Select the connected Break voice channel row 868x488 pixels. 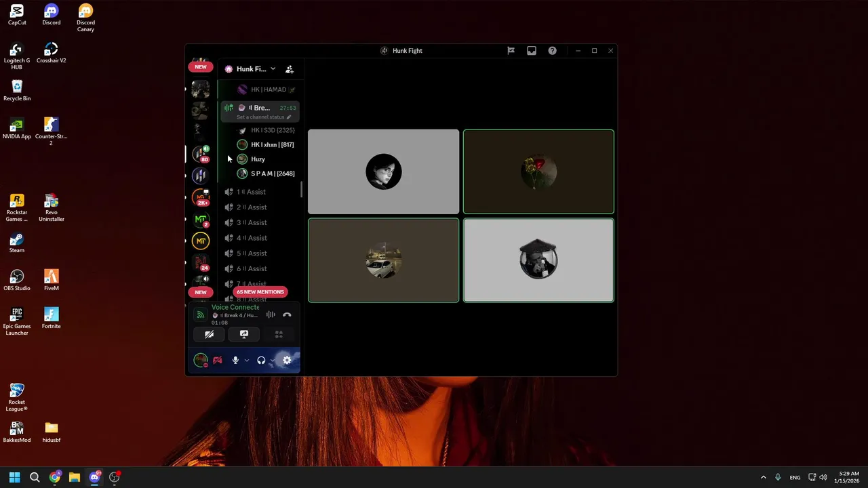tap(260, 111)
